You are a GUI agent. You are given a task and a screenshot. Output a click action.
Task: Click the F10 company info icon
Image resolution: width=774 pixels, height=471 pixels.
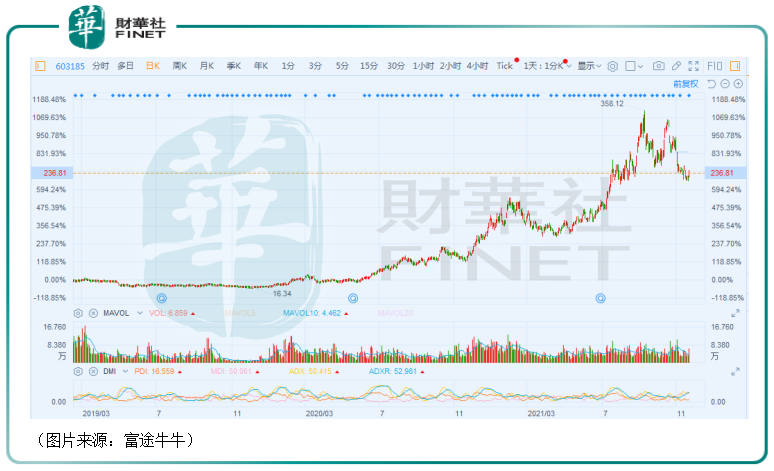coord(714,66)
